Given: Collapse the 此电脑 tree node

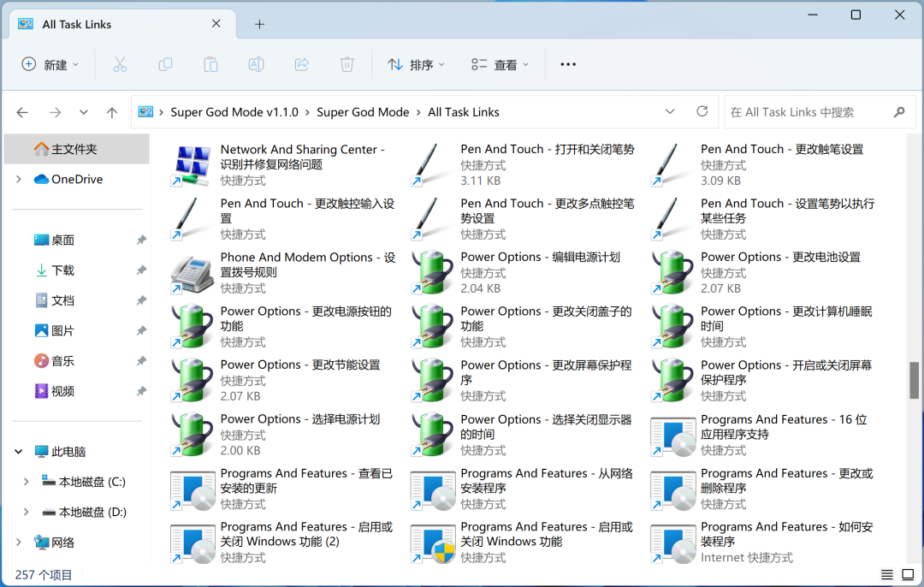Looking at the screenshot, I should coord(19,452).
